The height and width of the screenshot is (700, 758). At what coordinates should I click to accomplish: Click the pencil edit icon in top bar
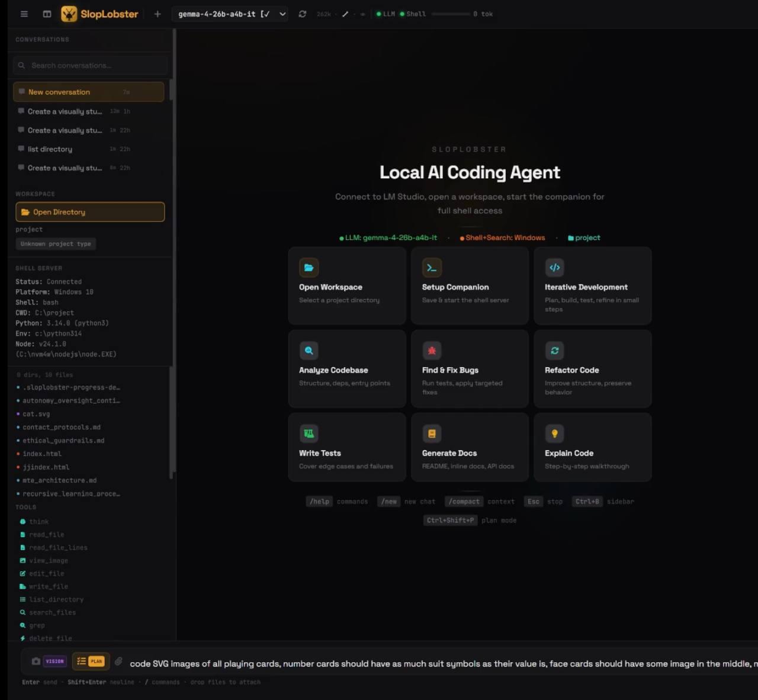coord(345,14)
